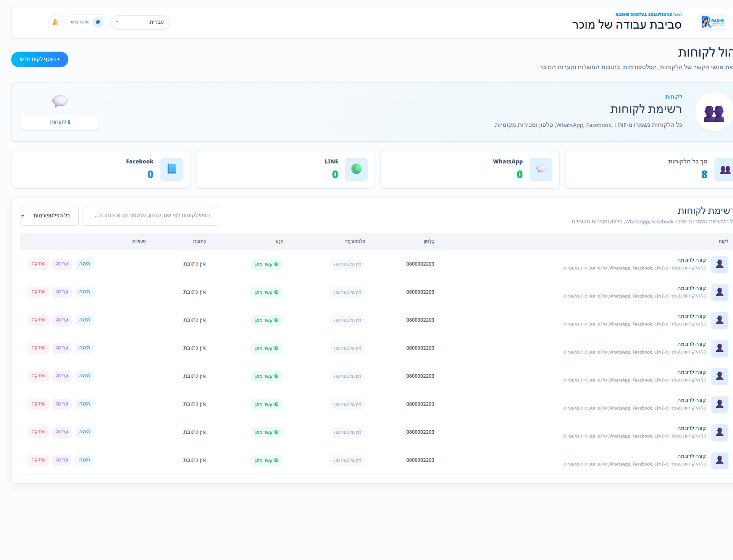Open the 'עברית' language dropdown

[140, 22]
